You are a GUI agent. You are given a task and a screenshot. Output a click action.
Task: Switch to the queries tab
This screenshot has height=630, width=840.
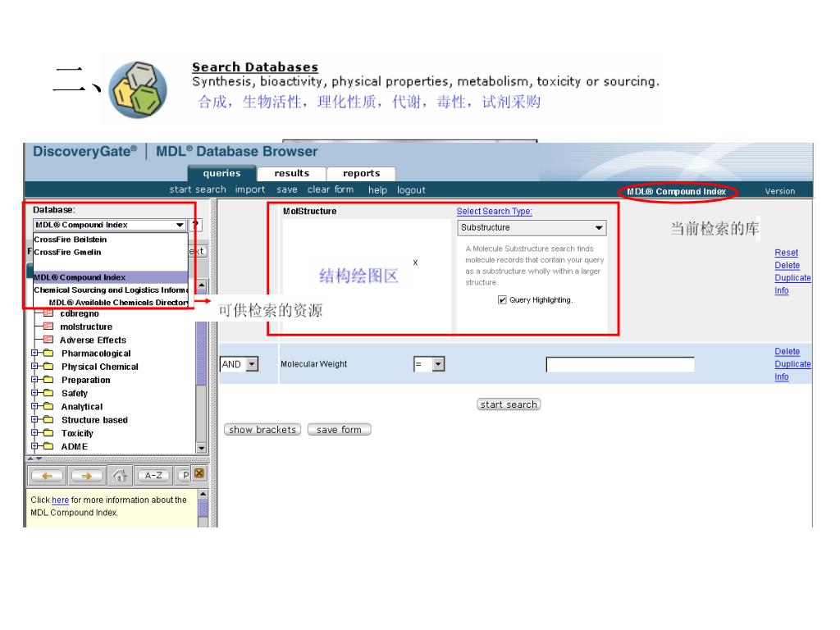click(221, 174)
